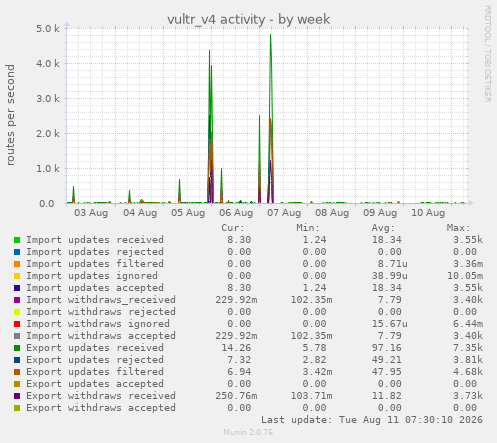Click the 'Export withdraws received' legend label

click(x=101, y=396)
